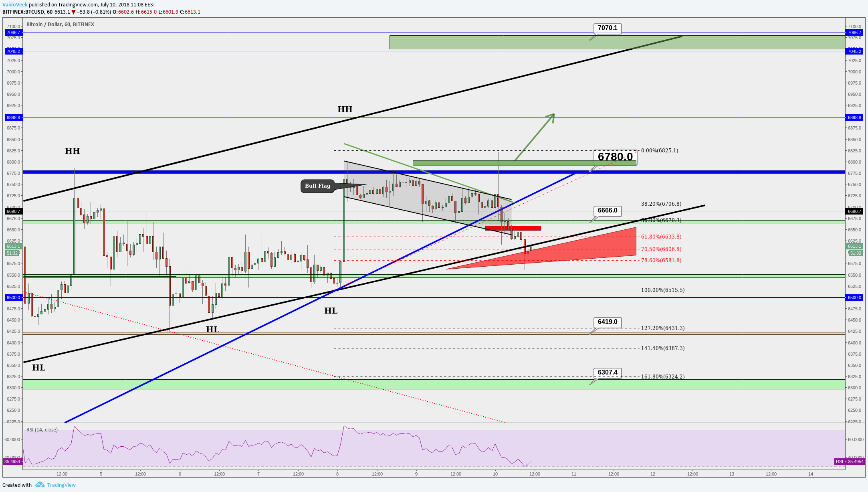Click date 14 on the time axis
Screen dimensions: 868x492
pyautogui.click(x=811, y=474)
